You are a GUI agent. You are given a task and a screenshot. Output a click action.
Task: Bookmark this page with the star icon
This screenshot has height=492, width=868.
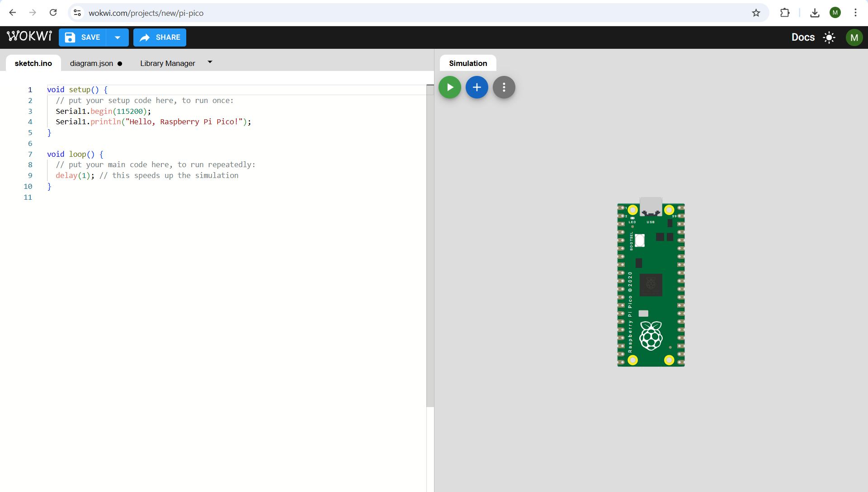[x=756, y=13]
